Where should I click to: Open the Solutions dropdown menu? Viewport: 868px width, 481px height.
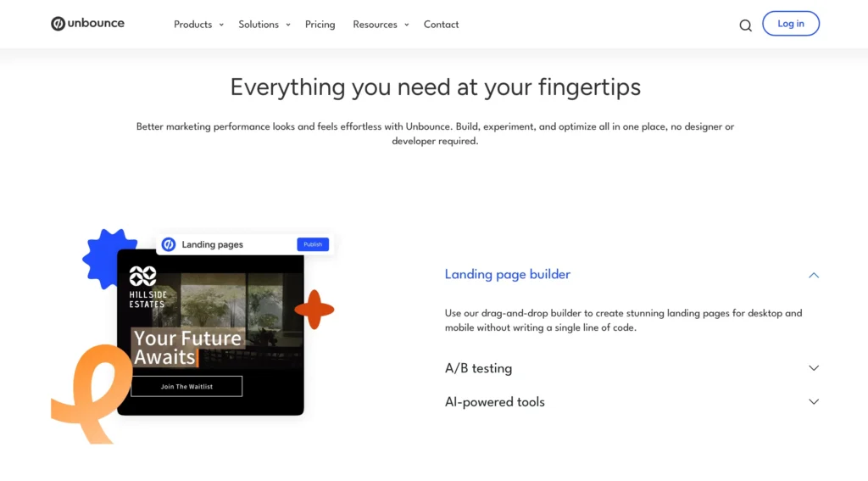pyautogui.click(x=264, y=25)
